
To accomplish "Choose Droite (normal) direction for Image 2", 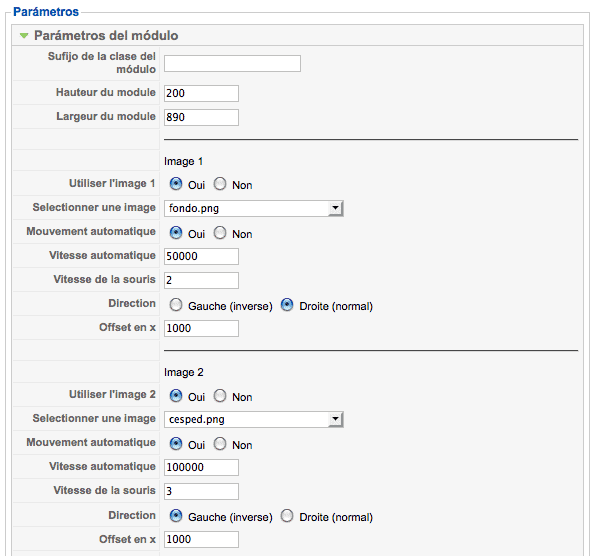I will [287, 516].
